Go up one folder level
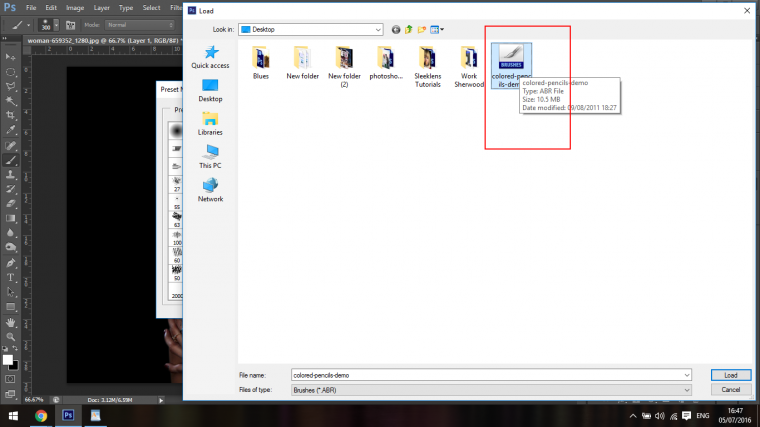This screenshot has width=760, height=427. [x=409, y=30]
